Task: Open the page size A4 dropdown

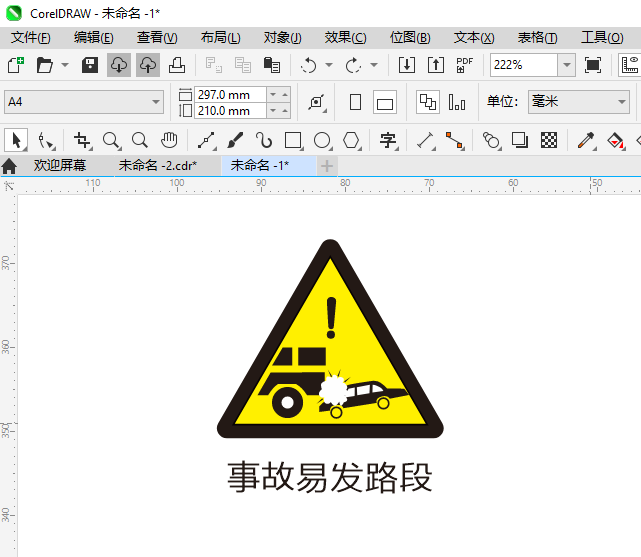Action: 155,102
